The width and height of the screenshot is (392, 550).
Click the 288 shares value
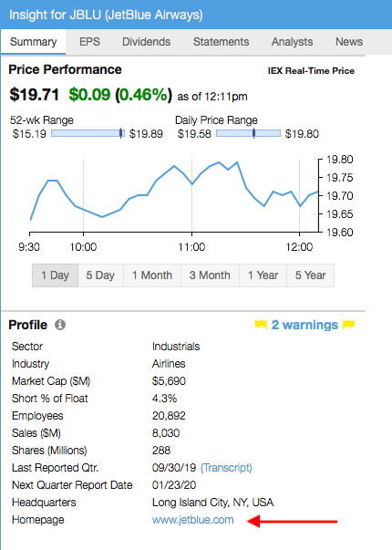161,451
